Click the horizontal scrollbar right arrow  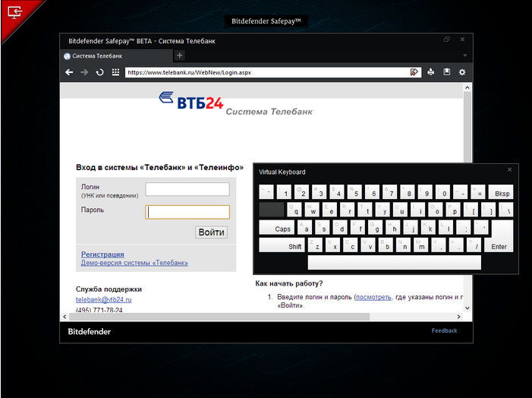pyautogui.click(x=458, y=317)
